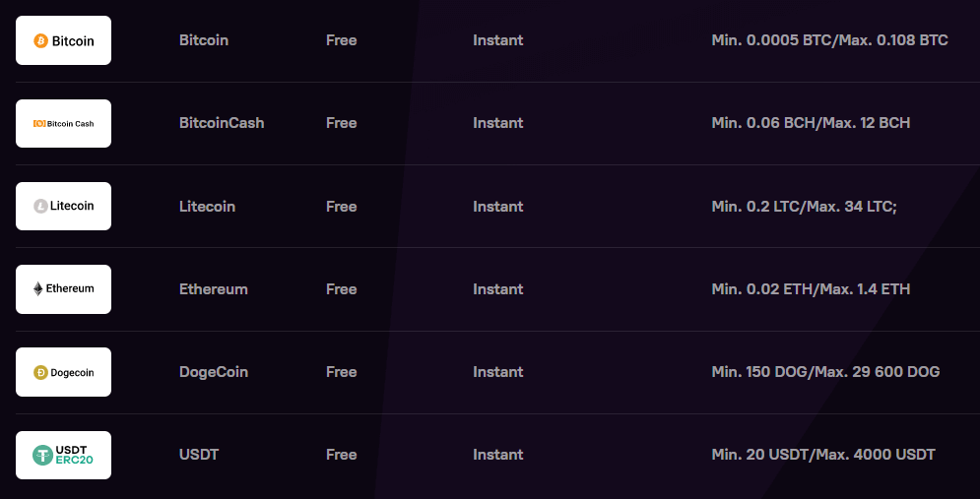Click the Bitcoin logo card
980x499 pixels.
[63, 40]
